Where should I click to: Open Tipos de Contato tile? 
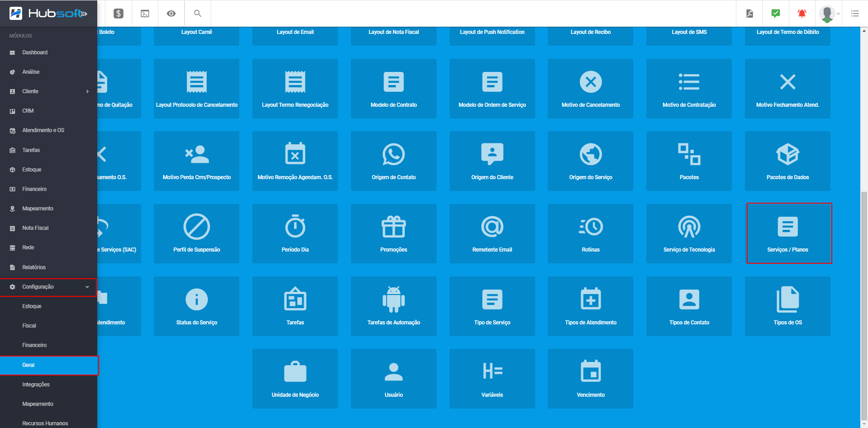click(689, 306)
